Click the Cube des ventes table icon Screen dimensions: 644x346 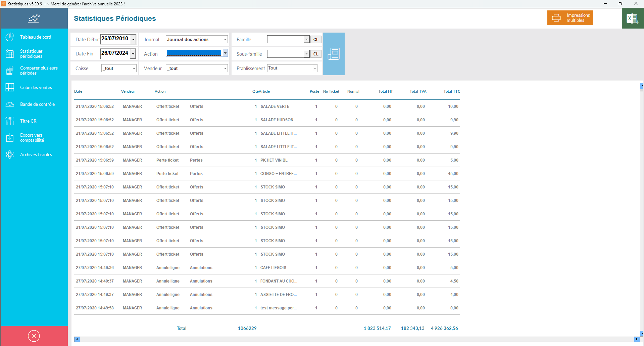tap(10, 87)
